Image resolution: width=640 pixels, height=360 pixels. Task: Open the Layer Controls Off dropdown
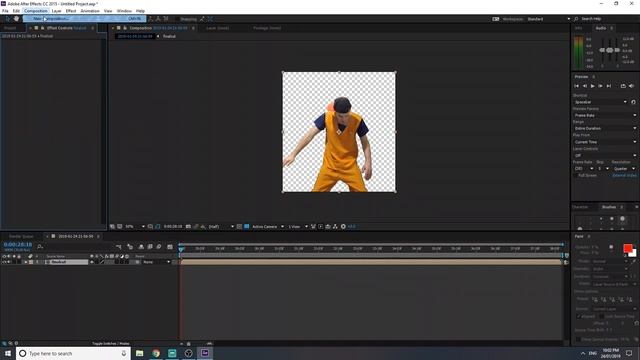605,156
